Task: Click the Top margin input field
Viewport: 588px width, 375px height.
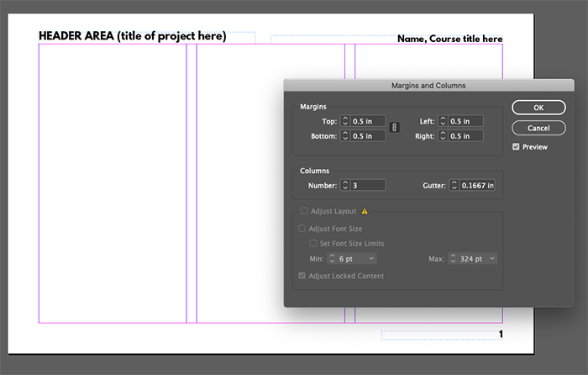Action: tap(368, 121)
